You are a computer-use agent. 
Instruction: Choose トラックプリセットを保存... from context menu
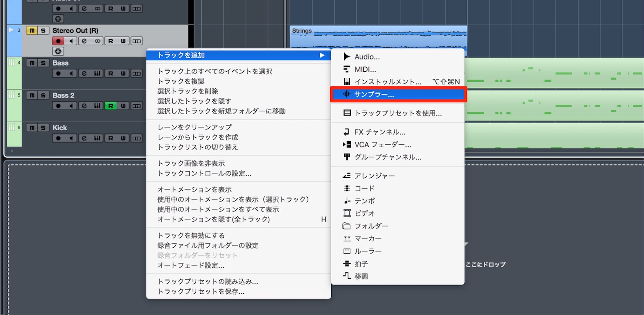238,292
